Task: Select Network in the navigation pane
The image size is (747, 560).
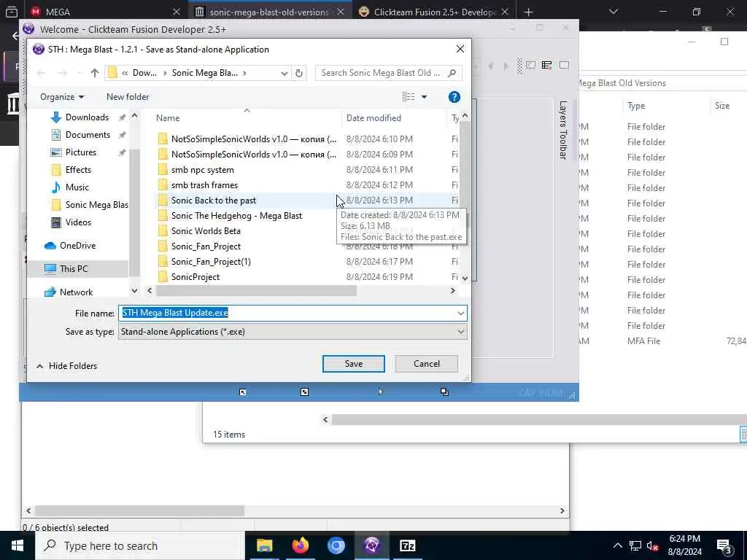Action: coord(76,292)
